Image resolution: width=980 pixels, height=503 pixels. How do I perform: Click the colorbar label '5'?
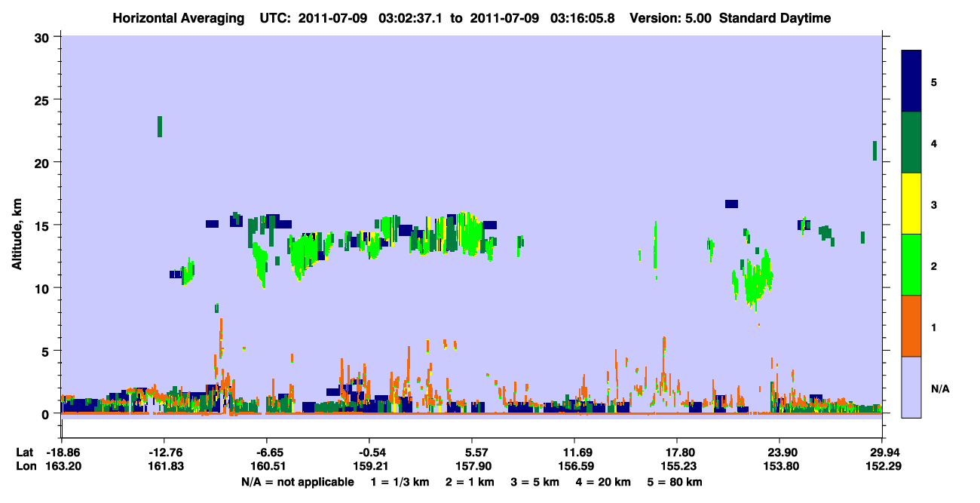[x=934, y=81]
